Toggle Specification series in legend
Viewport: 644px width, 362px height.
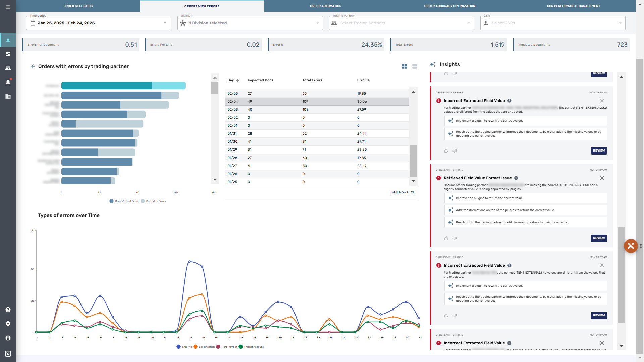204,347
